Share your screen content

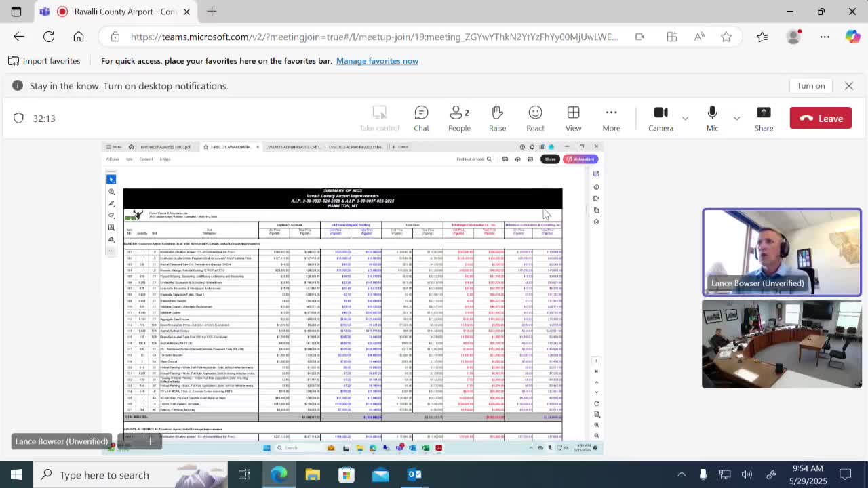click(x=764, y=119)
